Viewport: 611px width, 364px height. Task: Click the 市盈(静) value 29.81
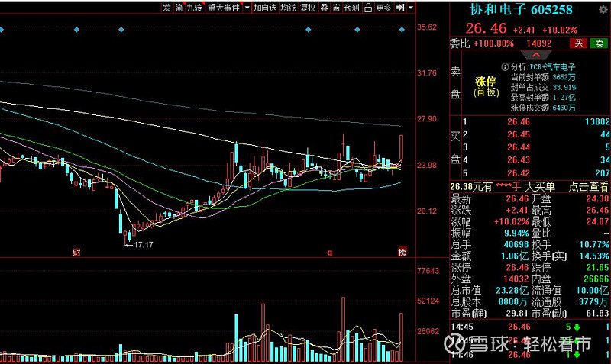[x=517, y=313]
